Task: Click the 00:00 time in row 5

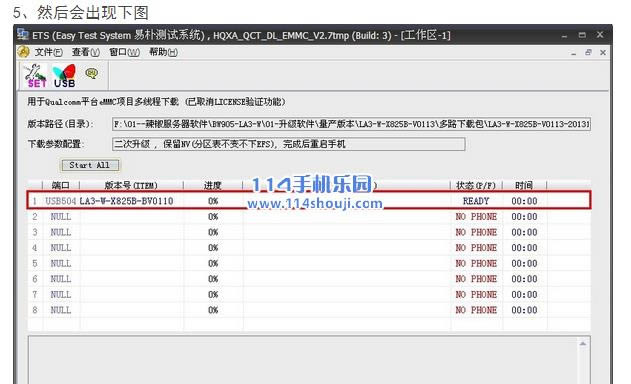Action: click(x=524, y=263)
